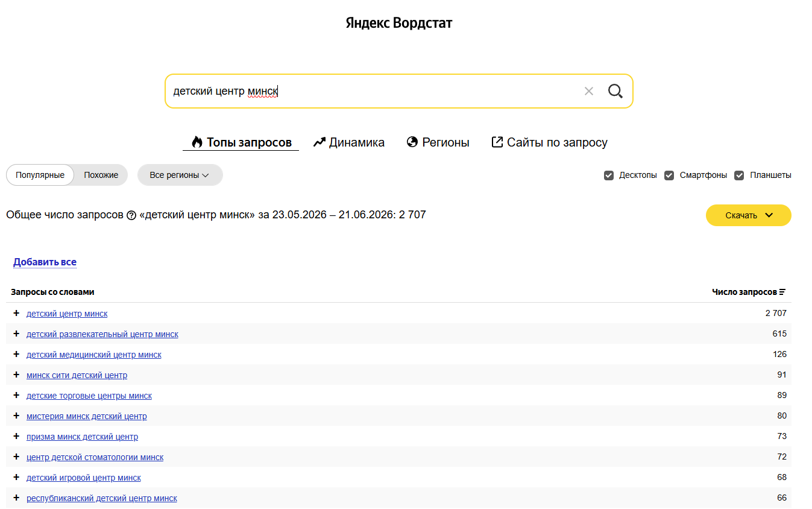Toggle the Смартфоны checkbox
The width and height of the screenshot is (812, 509).
669,175
